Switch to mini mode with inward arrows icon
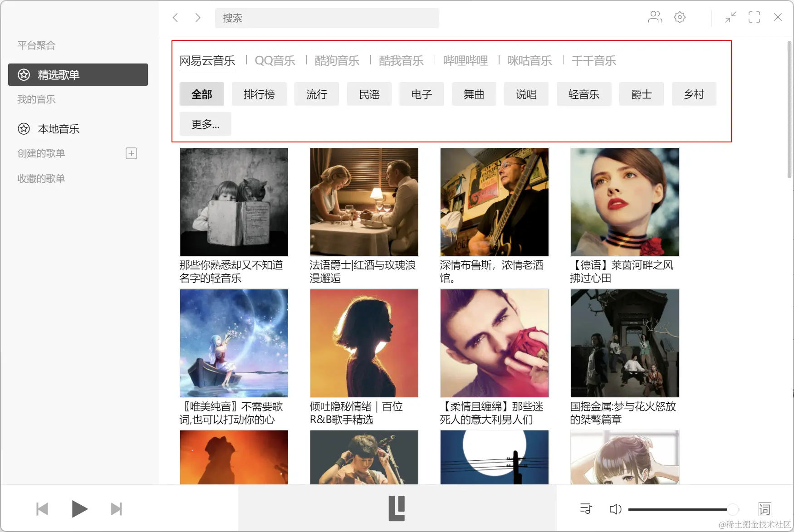 [x=730, y=17]
